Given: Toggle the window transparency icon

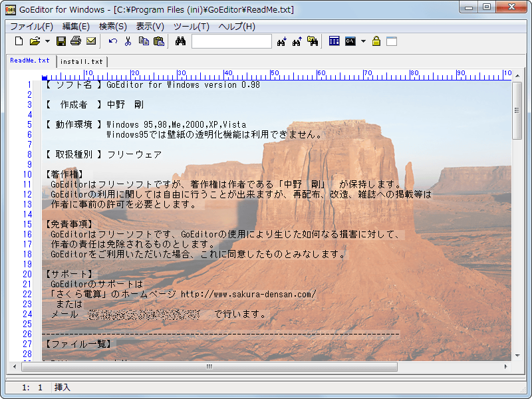Looking at the screenshot, I should coord(392,41).
